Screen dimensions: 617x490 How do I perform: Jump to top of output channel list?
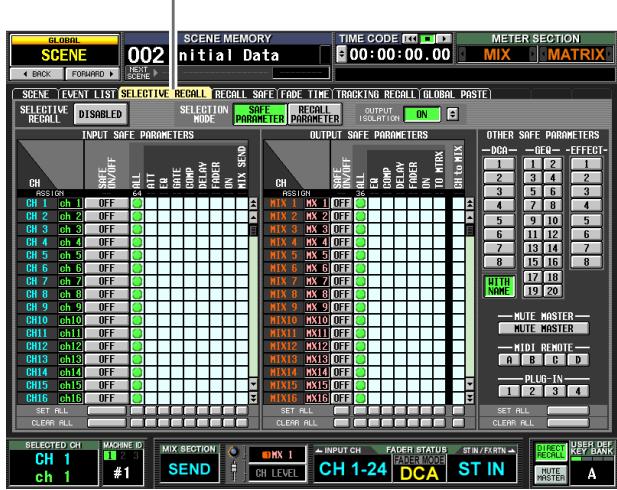(470, 203)
